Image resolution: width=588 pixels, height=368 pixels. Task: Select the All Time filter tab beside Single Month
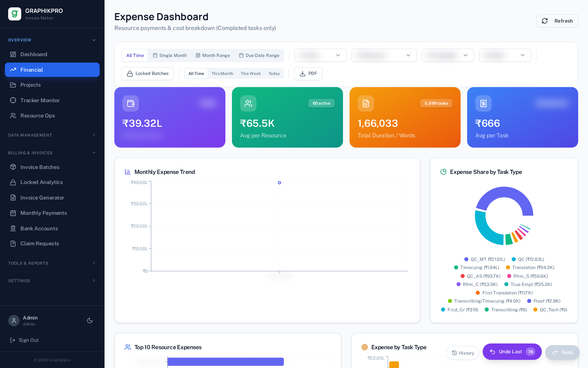pos(135,55)
